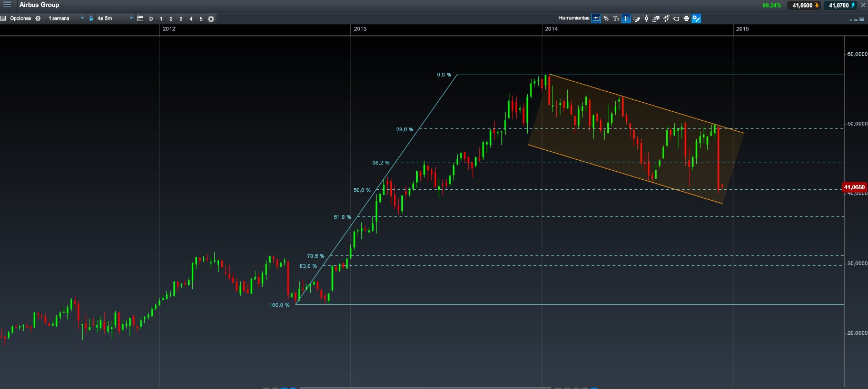Select the largest panel size icon
The width and height of the screenshot is (868, 389).
tap(862, 19)
